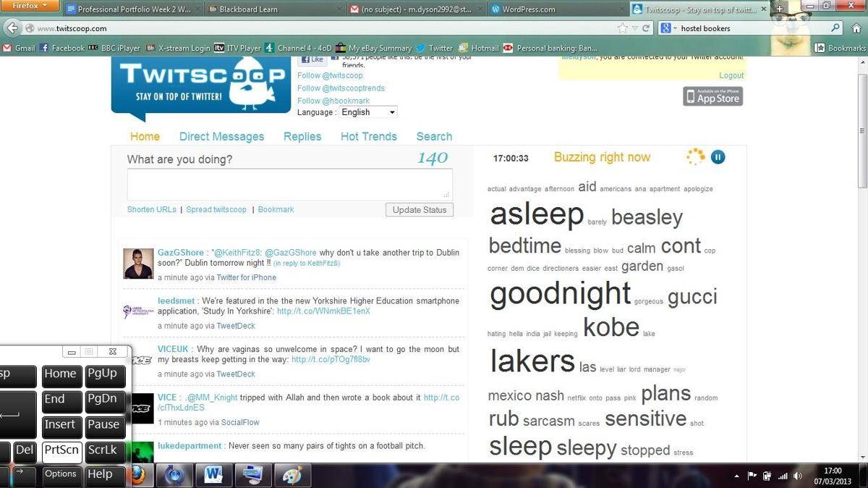
Task: Click the VICEUK username link
Action: click(173, 349)
